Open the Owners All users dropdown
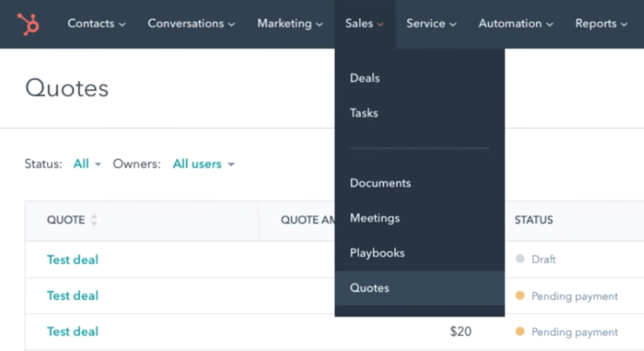This screenshot has height=351, width=644. (x=204, y=164)
